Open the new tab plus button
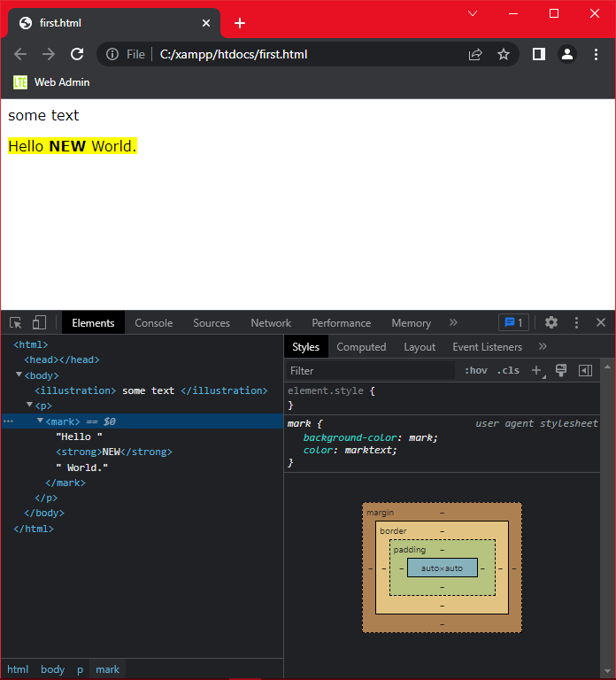Image resolution: width=616 pixels, height=680 pixels. 240,23
